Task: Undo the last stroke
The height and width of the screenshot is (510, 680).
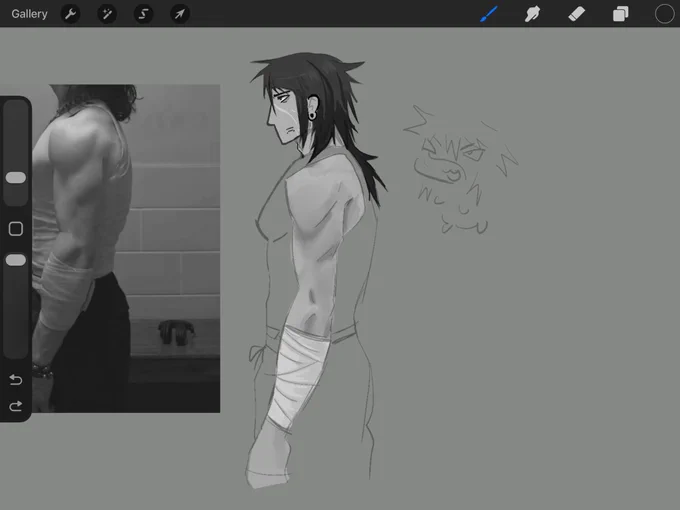Action: [x=16, y=379]
